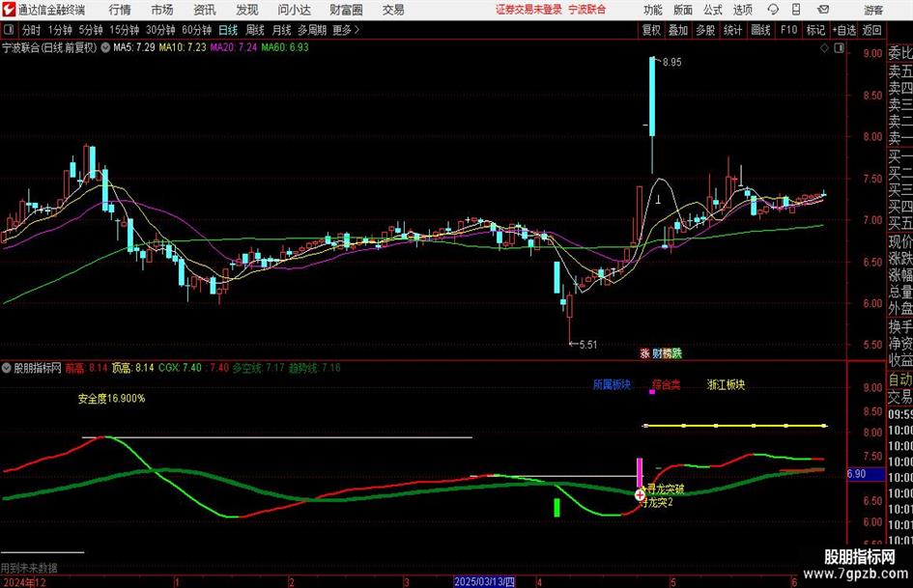913x588 pixels.
Task: Open the 市场 menu
Action: (162, 10)
